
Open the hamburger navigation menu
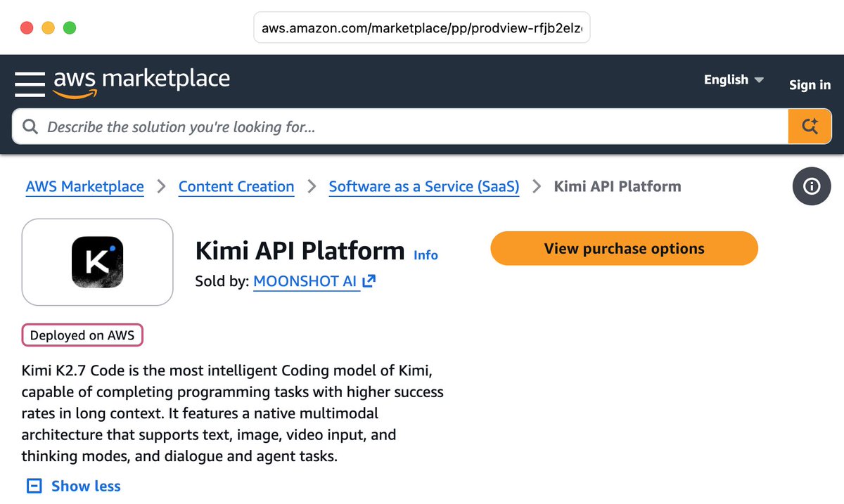pos(30,84)
